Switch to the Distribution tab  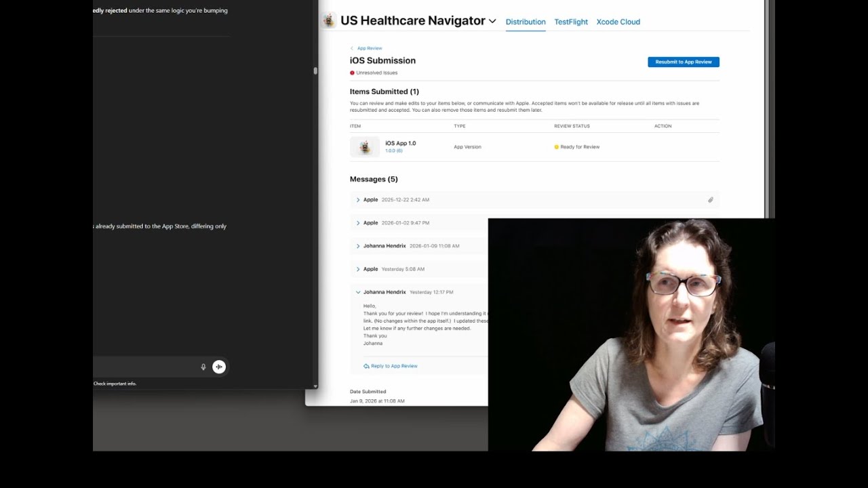click(x=526, y=22)
